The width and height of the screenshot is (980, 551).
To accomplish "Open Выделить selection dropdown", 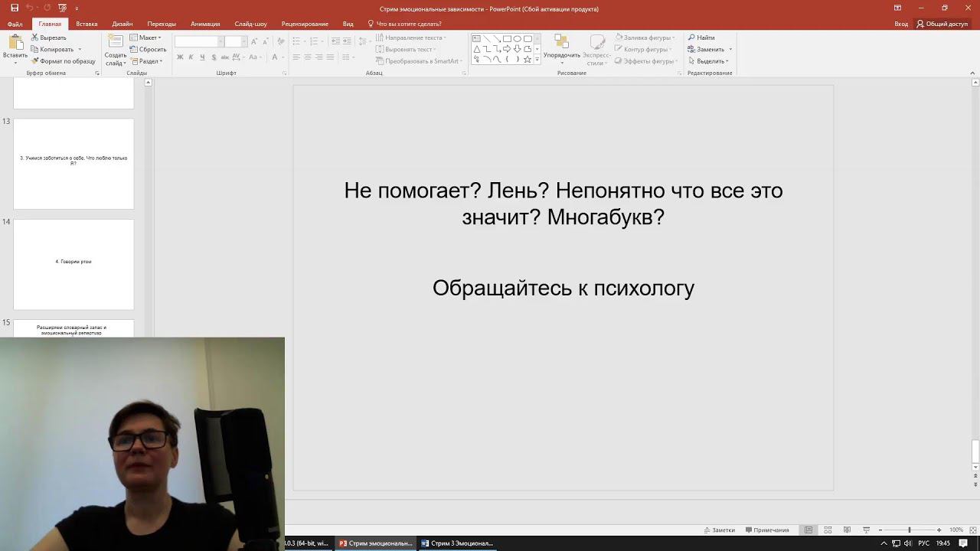I will (708, 61).
